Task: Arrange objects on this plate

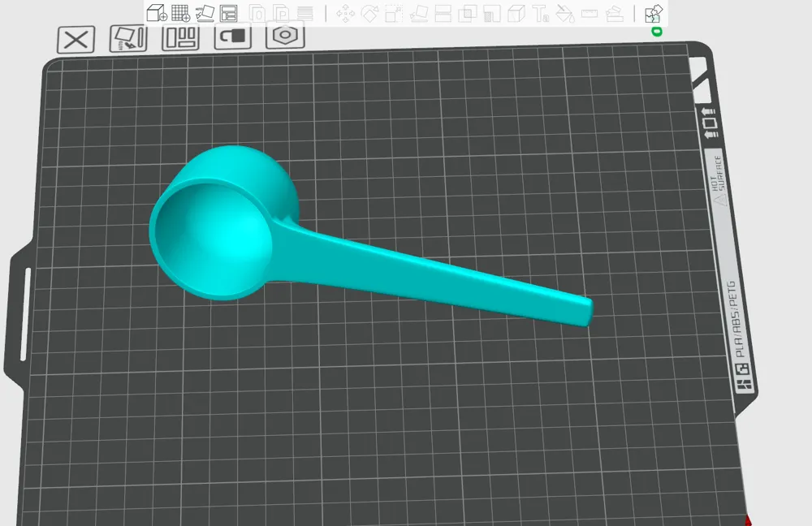Action: click(181, 37)
